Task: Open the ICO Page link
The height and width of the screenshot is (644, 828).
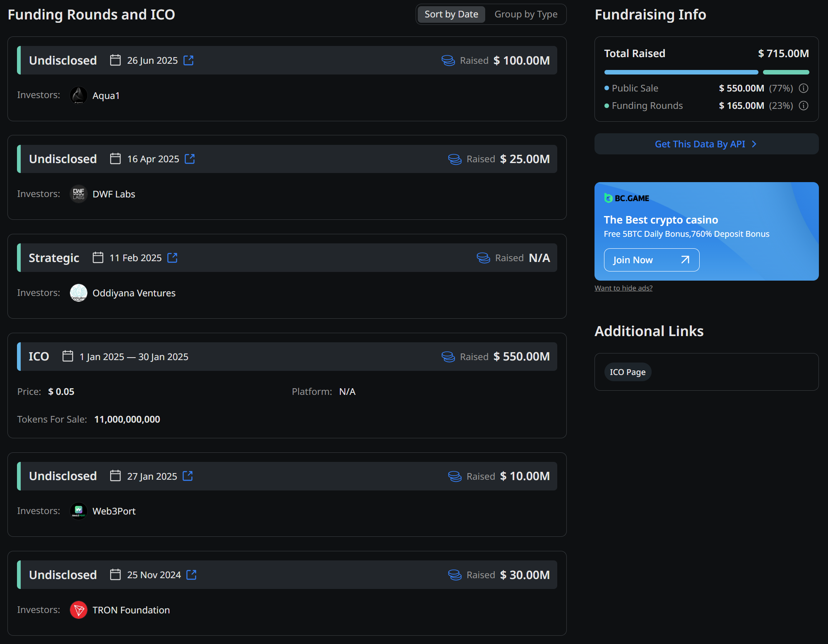Action: 627,372
